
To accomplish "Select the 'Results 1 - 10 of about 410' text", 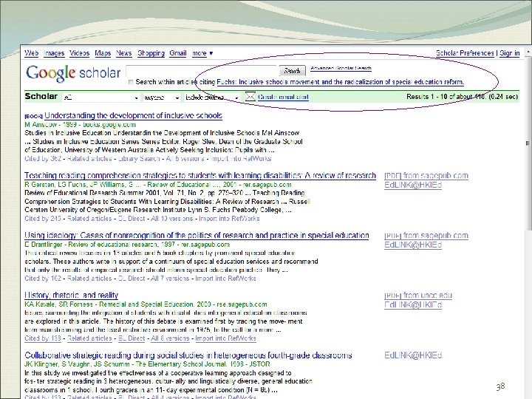I will [x=446, y=97].
